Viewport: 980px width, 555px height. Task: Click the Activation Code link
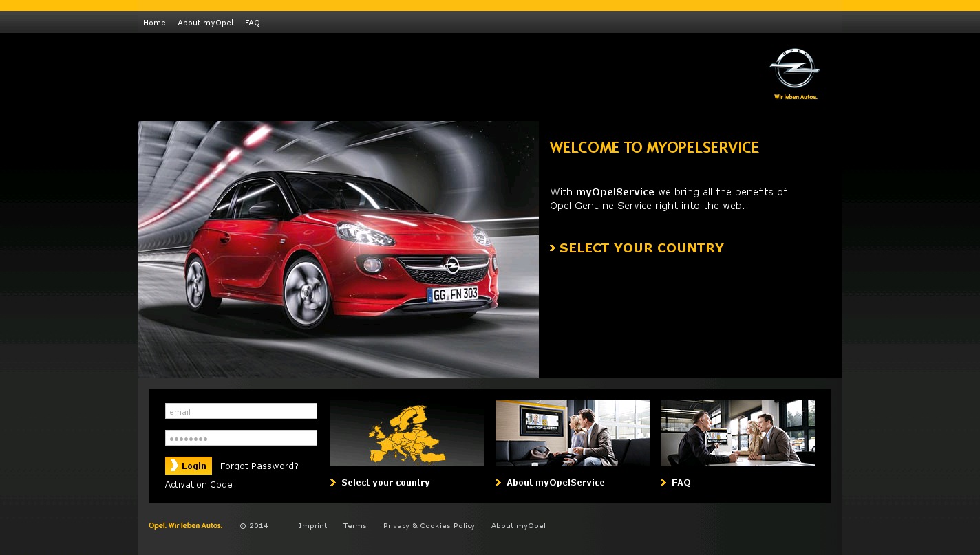tap(198, 485)
